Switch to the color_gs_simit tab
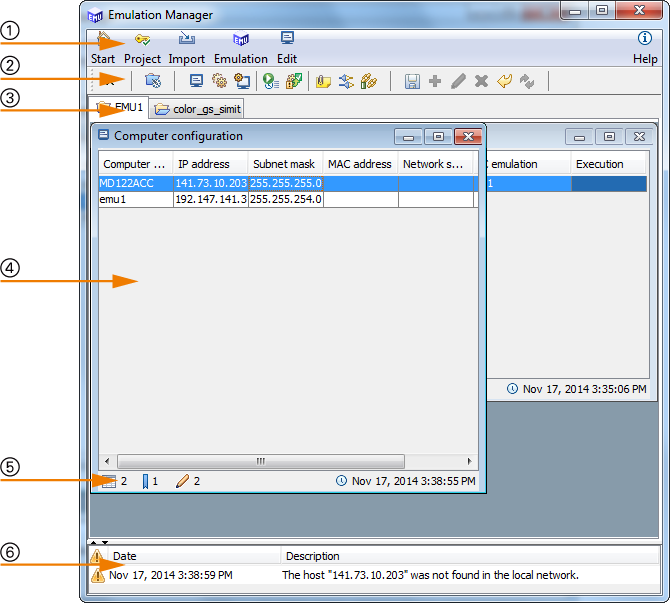This screenshot has height=603, width=670. pos(198,109)
